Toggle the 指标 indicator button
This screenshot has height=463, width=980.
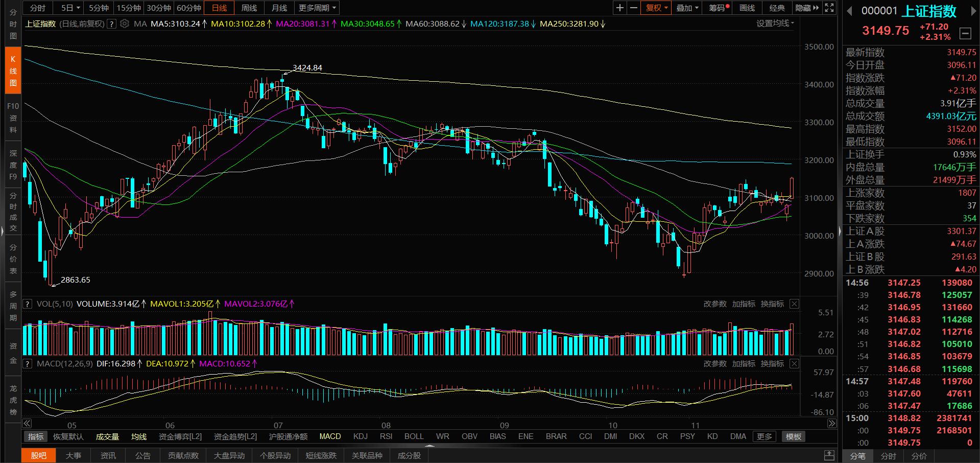click(x=36, y=436)
